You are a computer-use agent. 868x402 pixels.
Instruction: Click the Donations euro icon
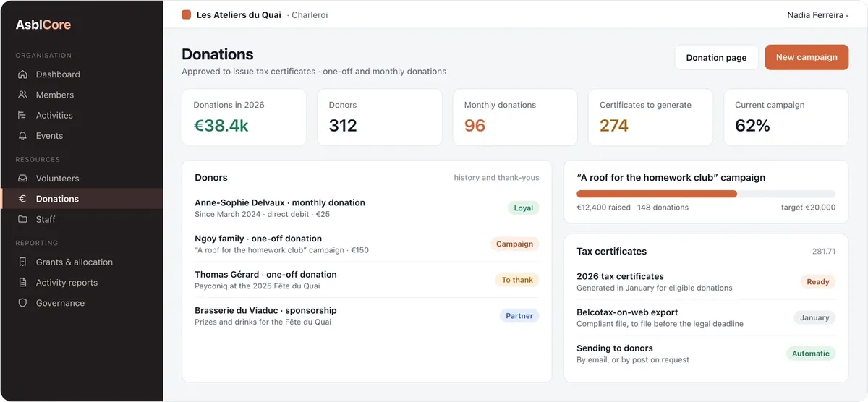pyautogui.click(x=22, y=199)
